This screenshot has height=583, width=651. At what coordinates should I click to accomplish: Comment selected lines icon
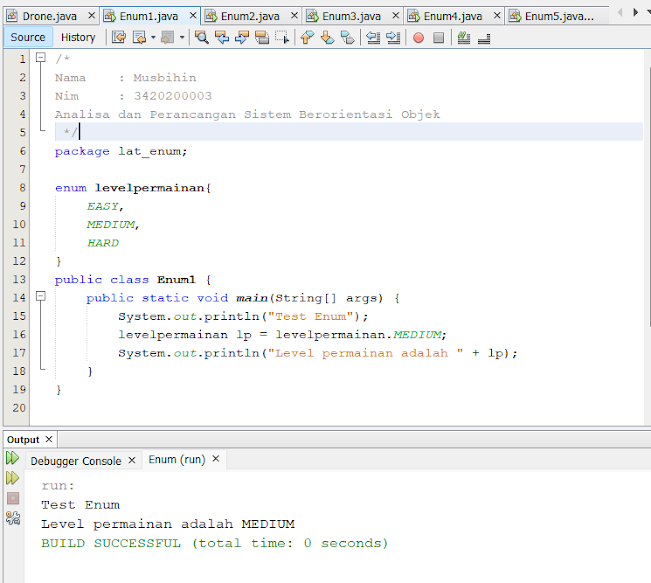pyautogui.click(x=464, y=38)
